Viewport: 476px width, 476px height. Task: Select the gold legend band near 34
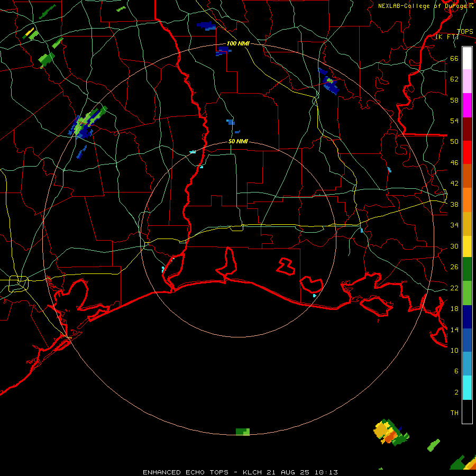(467, 224)
